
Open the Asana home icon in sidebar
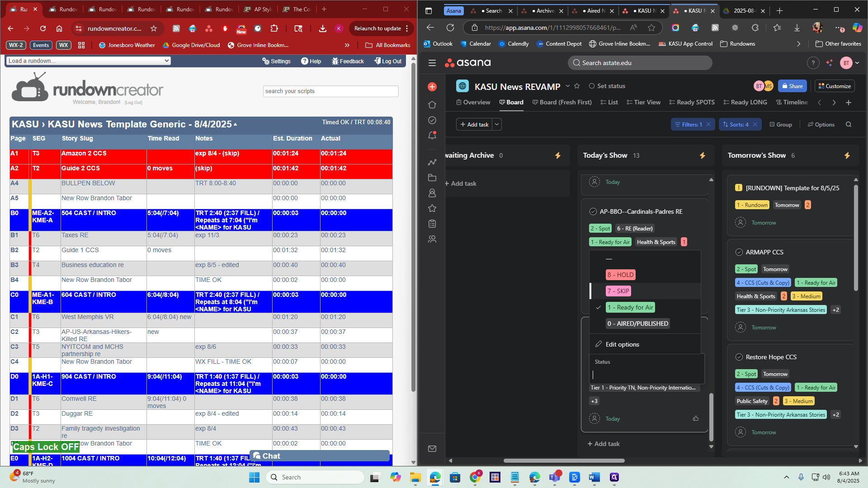tap(432, 104)
